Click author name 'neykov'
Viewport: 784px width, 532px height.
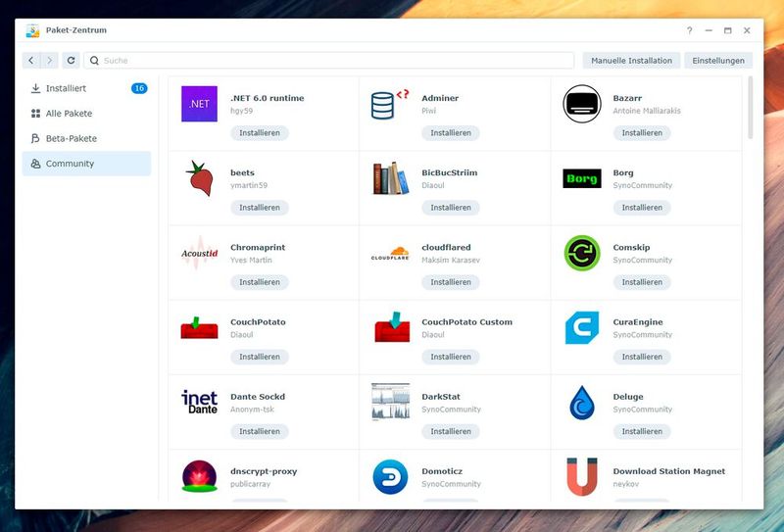(x=626, y=484)
